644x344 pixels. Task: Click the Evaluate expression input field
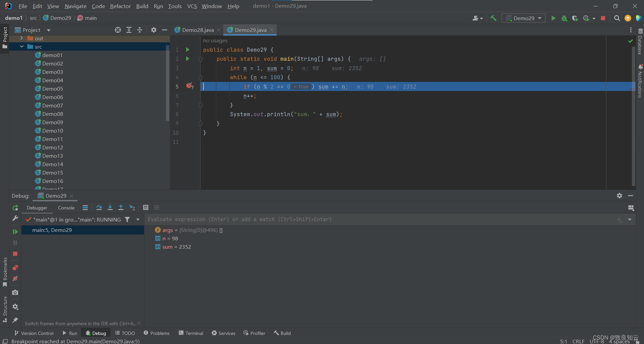tap(379, 219)
